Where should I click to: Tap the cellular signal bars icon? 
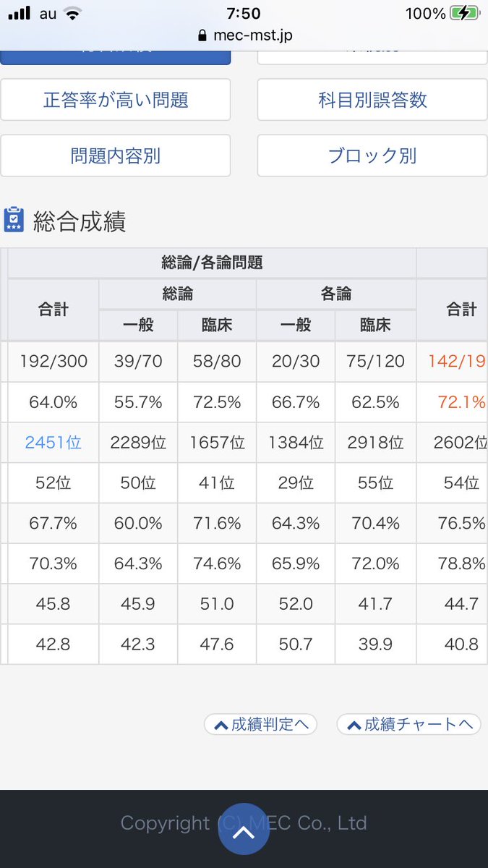(x=19, y=13)
